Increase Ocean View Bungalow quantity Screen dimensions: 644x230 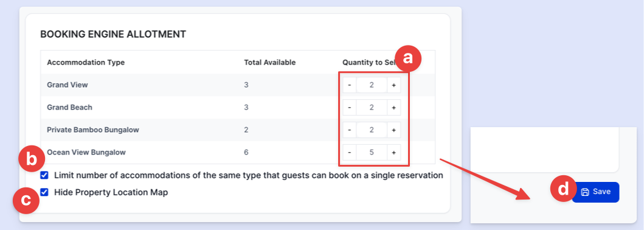coord(393,152)
